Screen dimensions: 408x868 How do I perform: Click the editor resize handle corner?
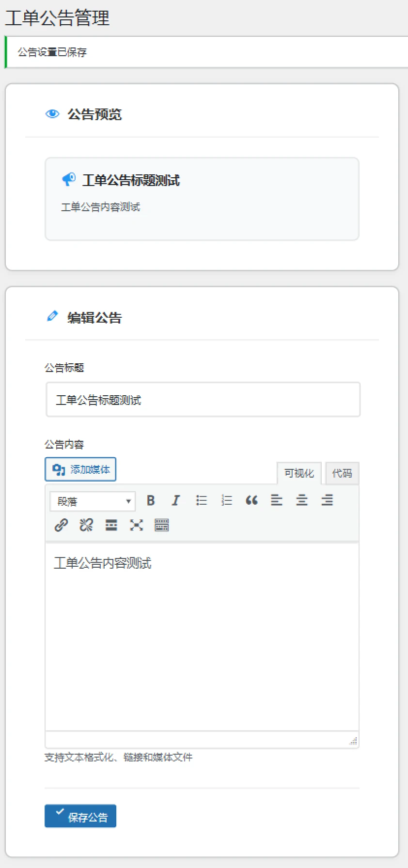click(x=353, y=741)
